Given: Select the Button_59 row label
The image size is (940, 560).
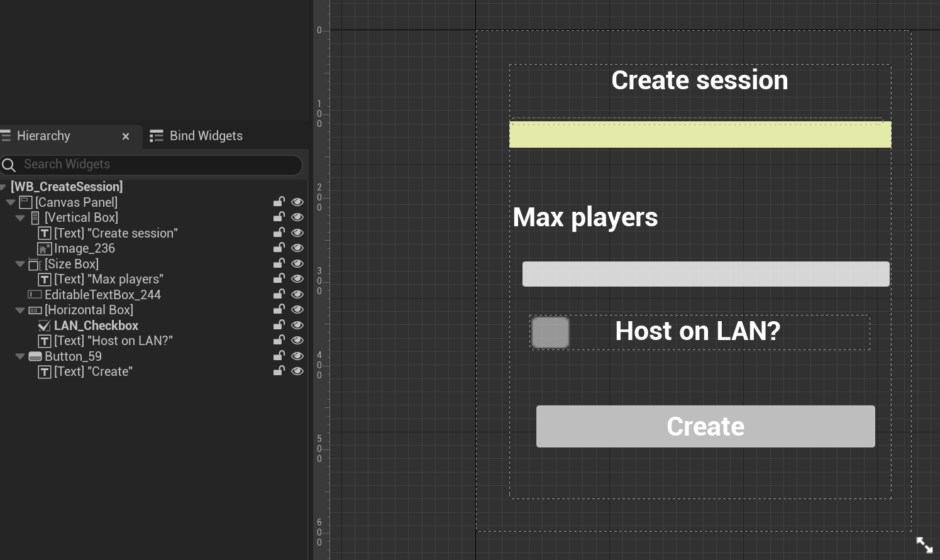Looking at the screenshot, I should pos(73,356).
